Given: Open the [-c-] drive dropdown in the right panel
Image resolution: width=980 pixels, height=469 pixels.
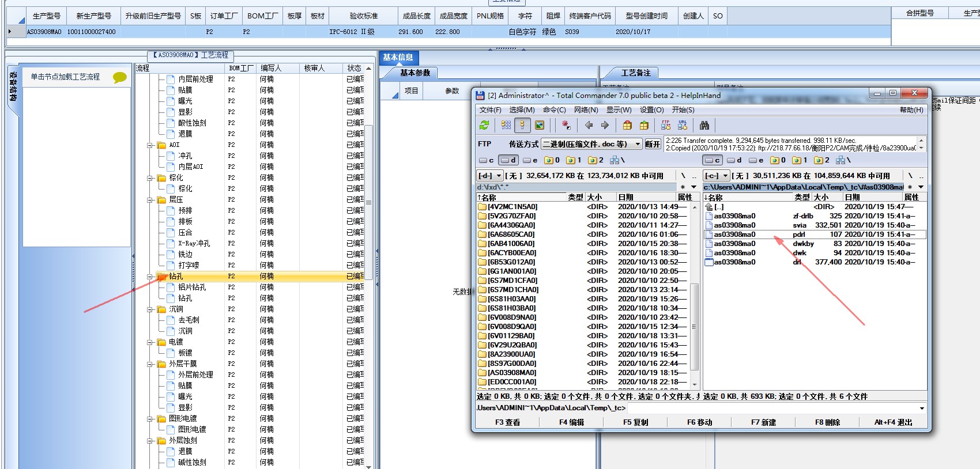Looking at the screenshot, I should tap(717, 176).
